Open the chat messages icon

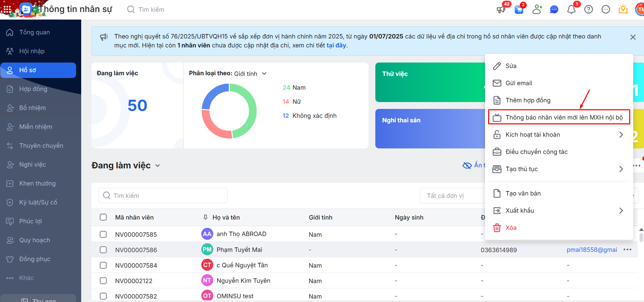tap(554, 10)
